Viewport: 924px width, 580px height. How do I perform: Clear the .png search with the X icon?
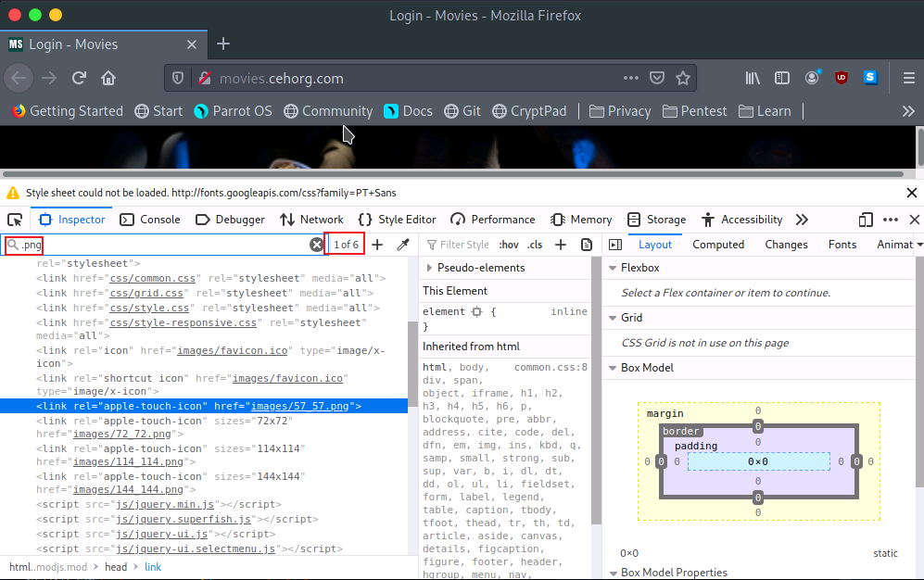(x=317, y=245)
